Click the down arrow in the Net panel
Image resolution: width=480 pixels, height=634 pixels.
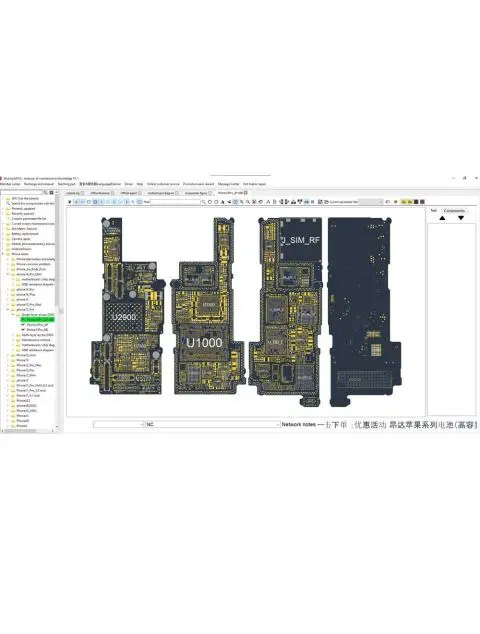(x=461, y=218)
